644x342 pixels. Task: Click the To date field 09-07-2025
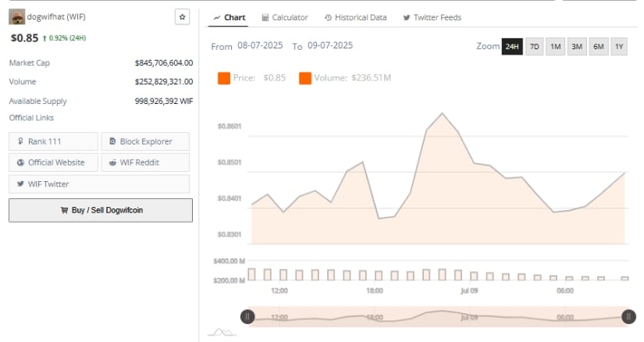pos(330,45)
